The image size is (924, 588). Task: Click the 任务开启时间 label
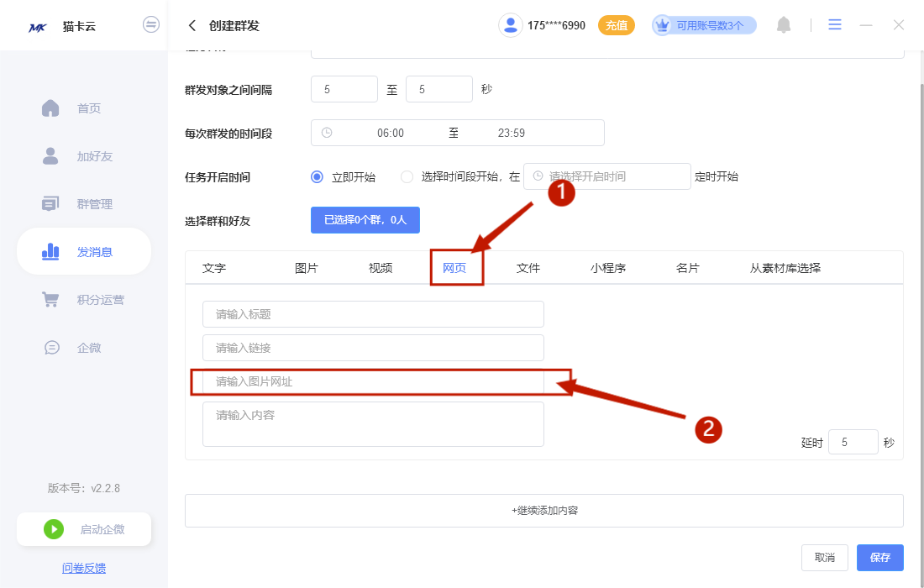pos(218,177)
